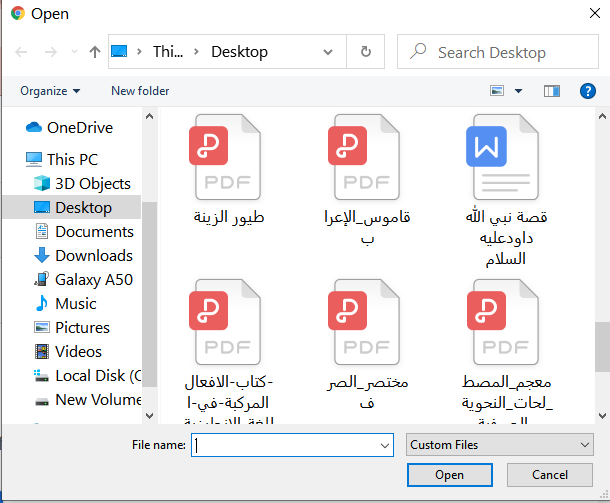Click the Downloads arrow icon
The width and height of the screenshot is (610, 503).
42,255
